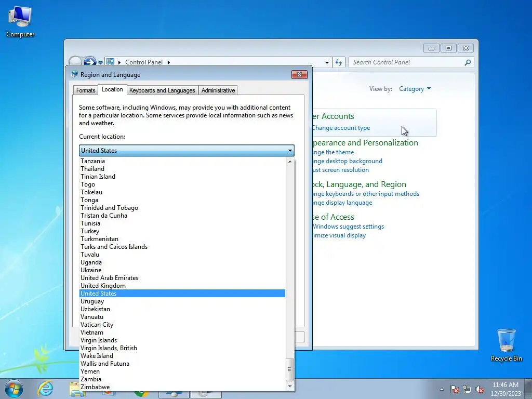Viewport: 532px width, 399px height.
Task: Pick Vatican City from the list
Action: click(182, 325)
